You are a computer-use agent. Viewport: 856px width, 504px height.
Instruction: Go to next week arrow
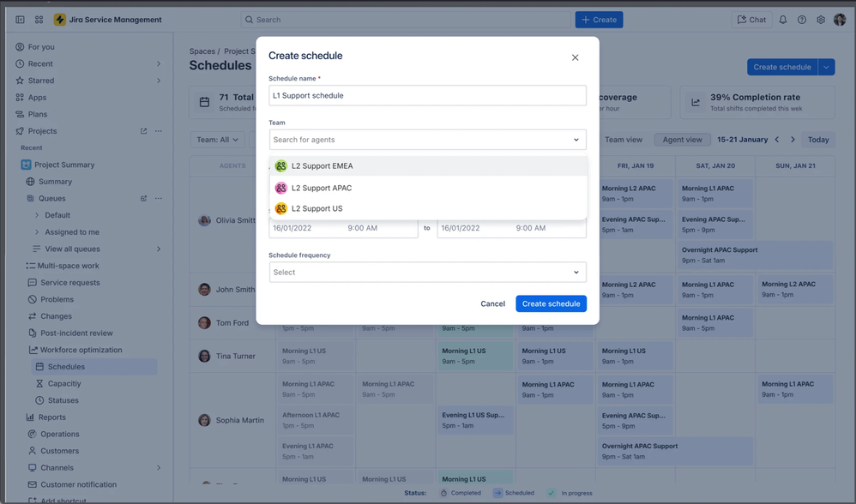(793, 140)
